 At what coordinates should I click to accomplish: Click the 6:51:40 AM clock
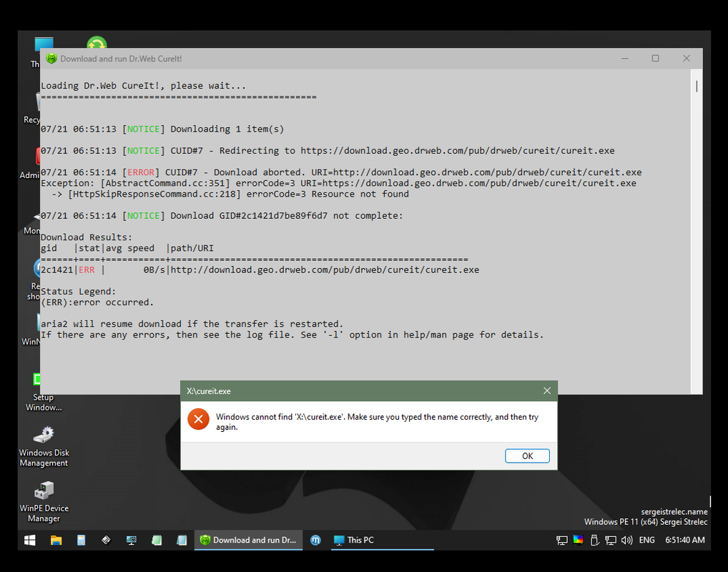685,540
